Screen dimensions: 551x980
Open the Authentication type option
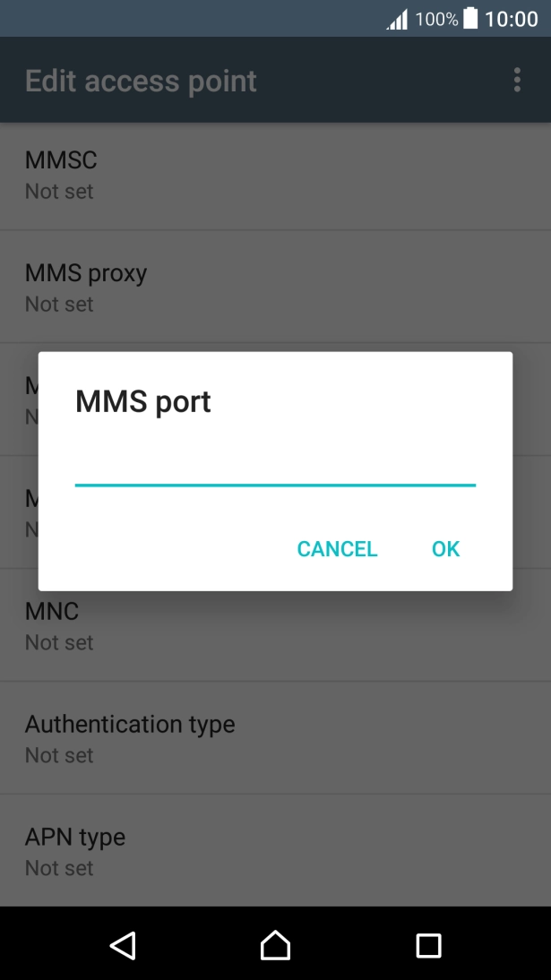tap(275, 738)
